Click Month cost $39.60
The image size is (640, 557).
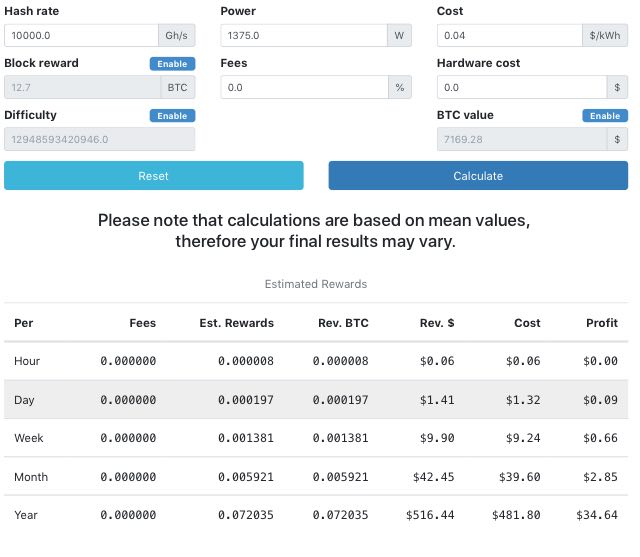520,477
